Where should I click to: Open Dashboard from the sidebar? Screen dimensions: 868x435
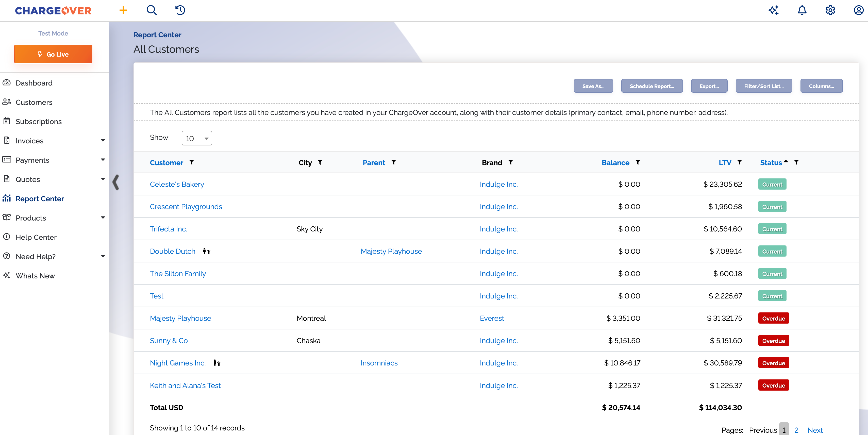click(34, 83)
